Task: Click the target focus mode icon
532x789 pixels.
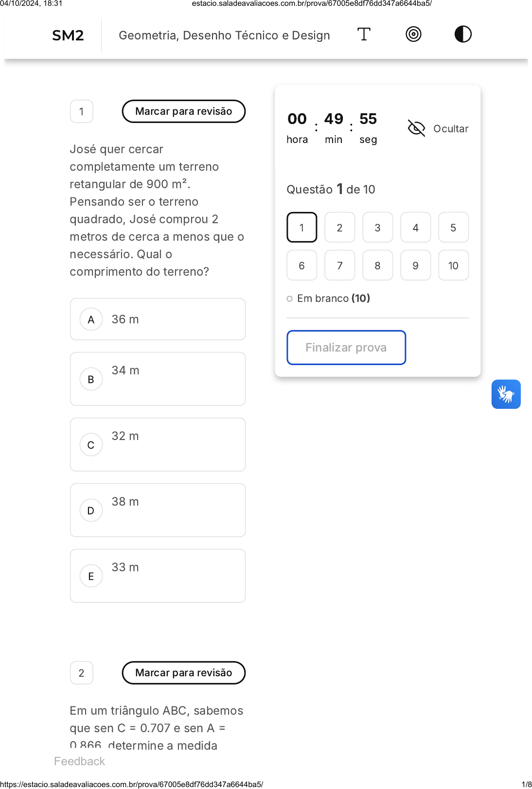Action: 413,35
